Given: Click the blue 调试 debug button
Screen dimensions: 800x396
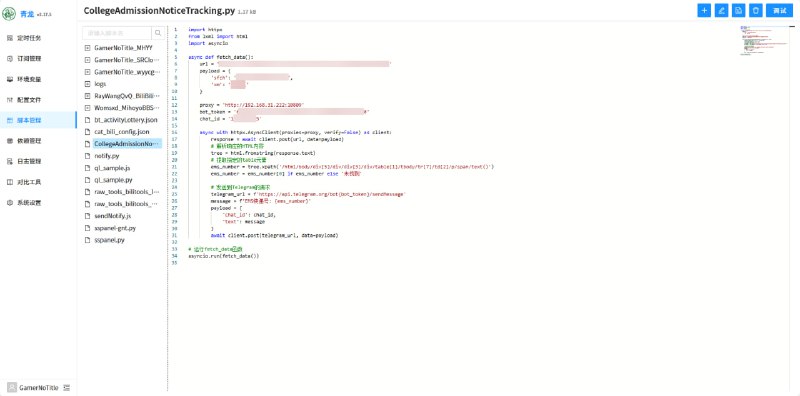Looking at the screenshot, I should (780, 10).
